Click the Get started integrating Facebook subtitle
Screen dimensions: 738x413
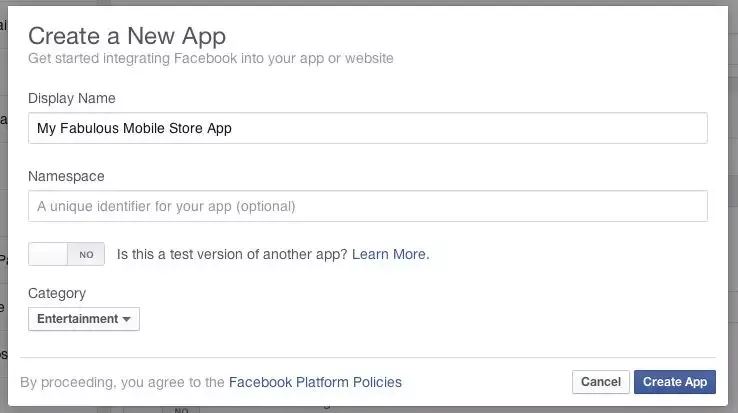(211, 58)
